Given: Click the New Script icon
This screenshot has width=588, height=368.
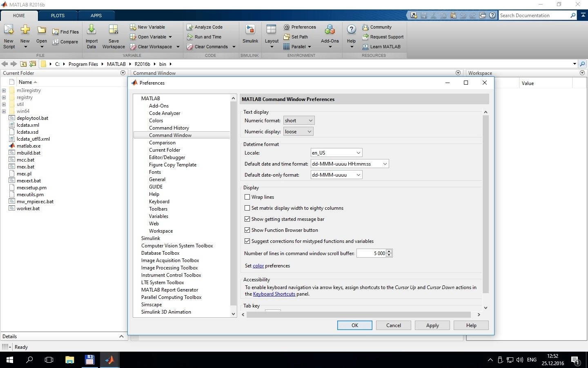Looking at the screenshot, I should [x=9, y=30].
